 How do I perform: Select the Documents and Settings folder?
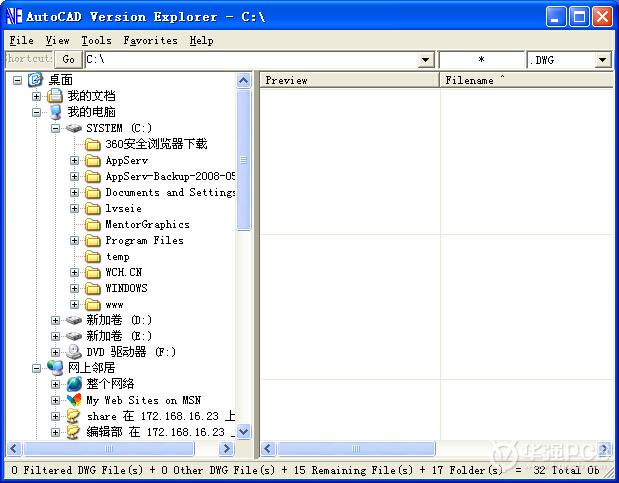[170, 192]
